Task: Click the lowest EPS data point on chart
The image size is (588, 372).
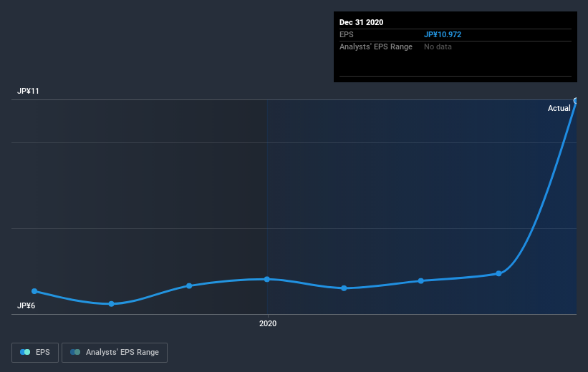Action: [112, 303]
